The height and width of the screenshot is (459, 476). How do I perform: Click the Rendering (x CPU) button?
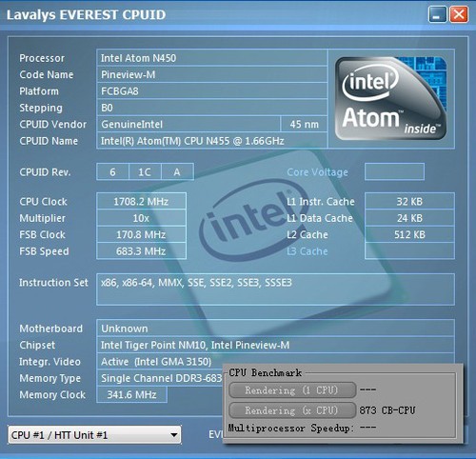[292, 410]
